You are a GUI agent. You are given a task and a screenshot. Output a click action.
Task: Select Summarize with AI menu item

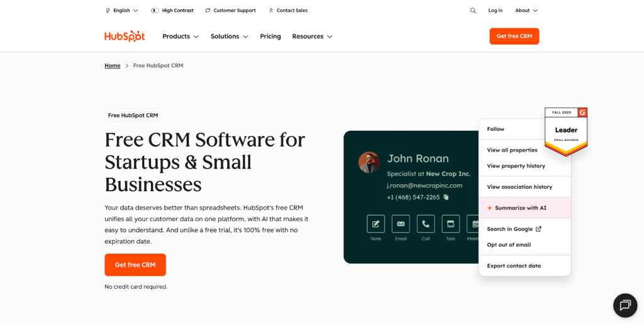pos(520,208)
